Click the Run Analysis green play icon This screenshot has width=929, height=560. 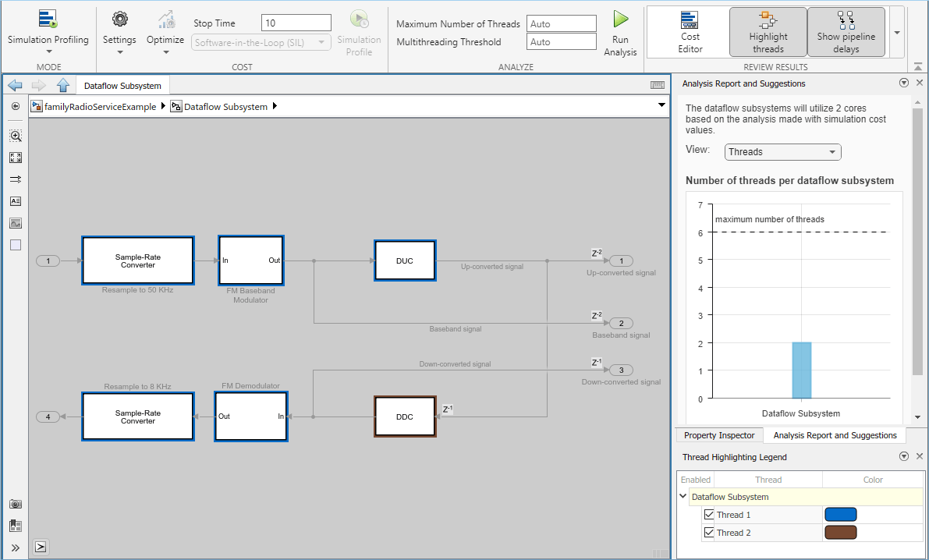coord(620,19)
